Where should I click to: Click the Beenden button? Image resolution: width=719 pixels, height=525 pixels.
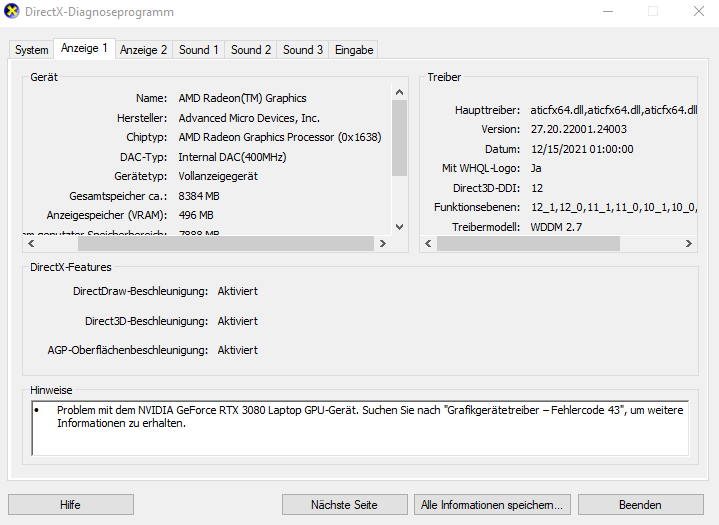click(641, 505)
